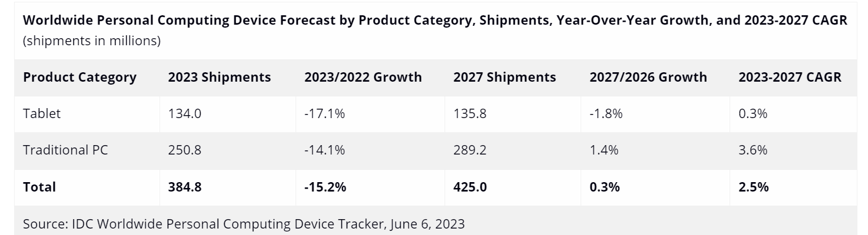This screenshot has width=868, height=235.
Task: Select the 2023-2027 CAGR column header
Action: pyautogui.click(x=790, y=77)
